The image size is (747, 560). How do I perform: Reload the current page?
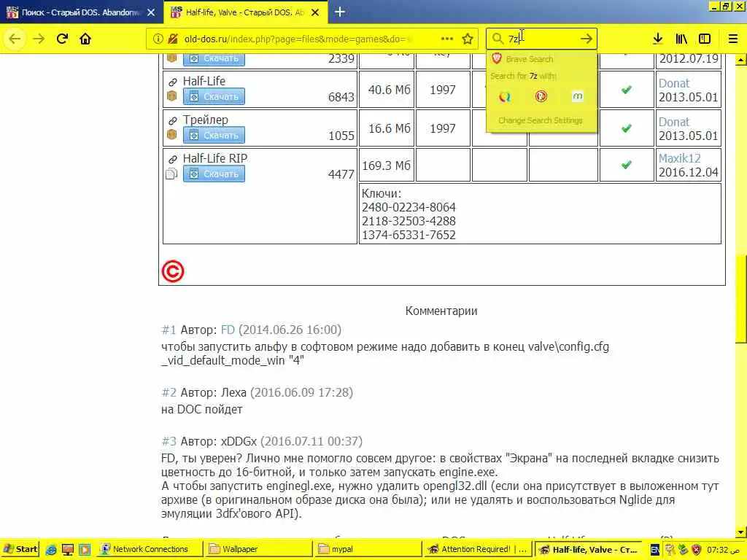tap(62, 39)
